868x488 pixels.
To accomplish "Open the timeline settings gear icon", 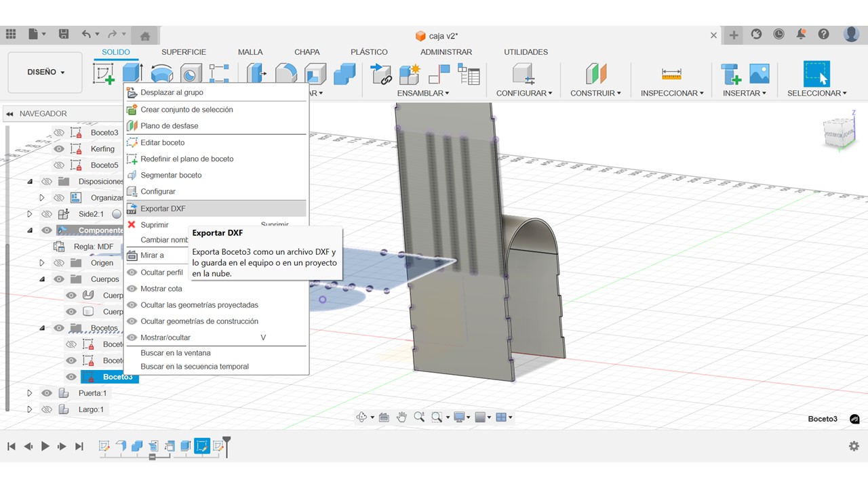I will pos(854,446).
